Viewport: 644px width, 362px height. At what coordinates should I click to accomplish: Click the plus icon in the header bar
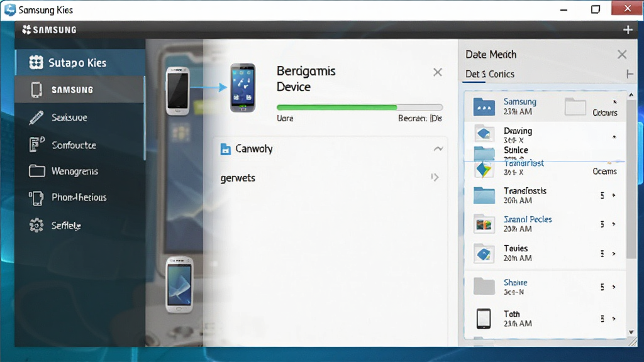point(628,30)
